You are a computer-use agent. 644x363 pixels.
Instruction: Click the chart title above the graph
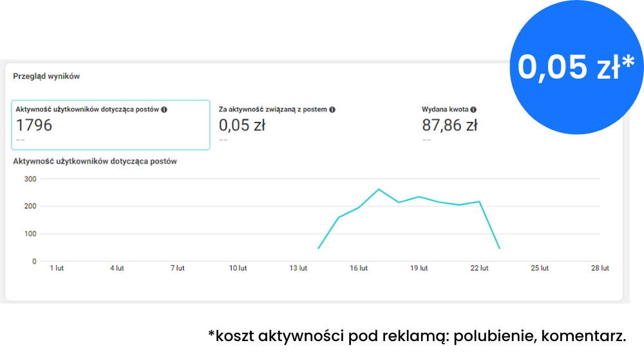click(x=95, y=161)
